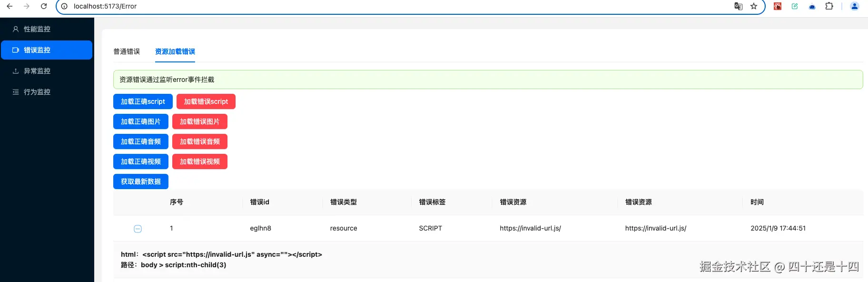
Task: Go forward with the browser forward arrow
Action: (27, 6)
